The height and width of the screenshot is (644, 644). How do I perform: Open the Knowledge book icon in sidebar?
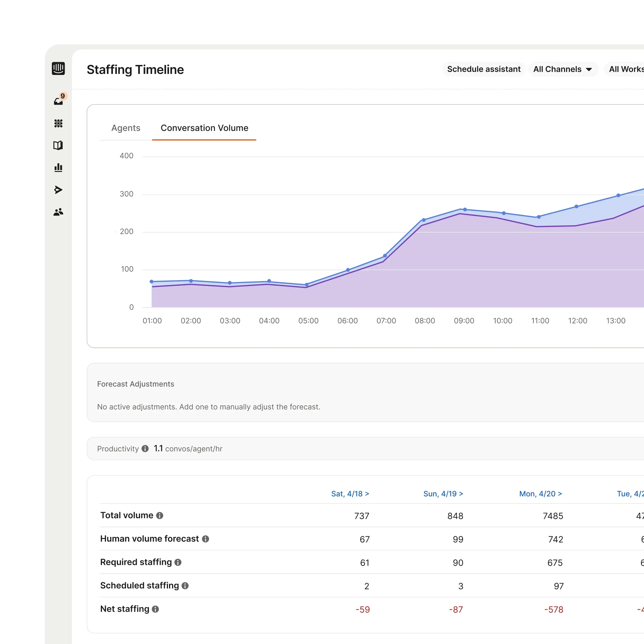pyautogui.click(x=58, y=145)
